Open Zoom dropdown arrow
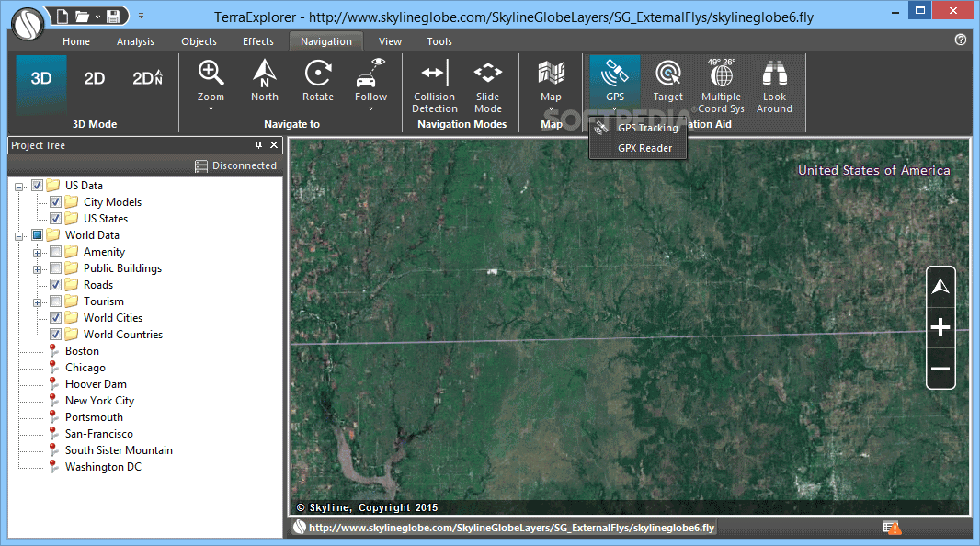Viewport: 980px width, 546px height. click(211, 109)
